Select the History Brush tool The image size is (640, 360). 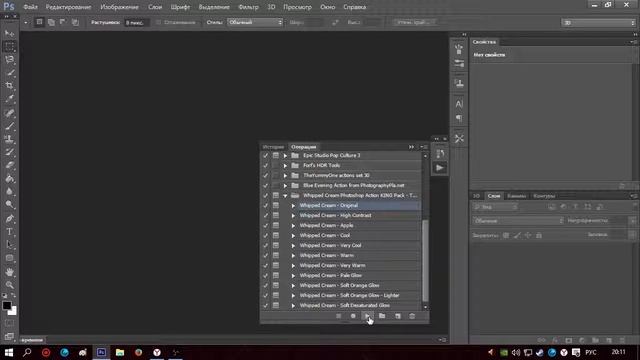click(9, 152)
